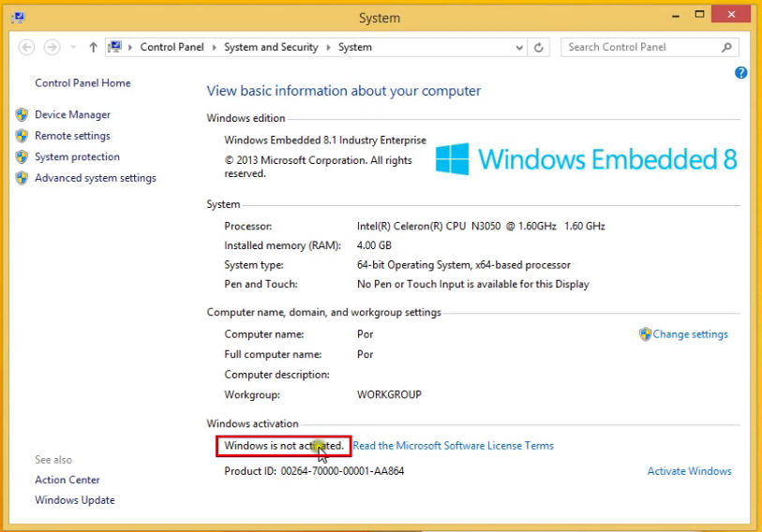Click Windows Embedded 8.1 Industry Enterprise text
762x532 pixels.
click(x=325, y=140)
